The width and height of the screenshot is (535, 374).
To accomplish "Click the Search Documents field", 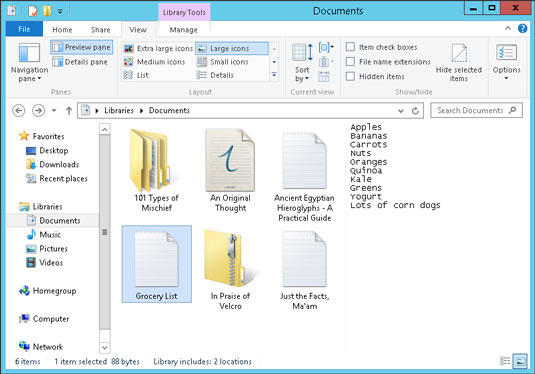I will pyautogui.click(x=476, y=111).
